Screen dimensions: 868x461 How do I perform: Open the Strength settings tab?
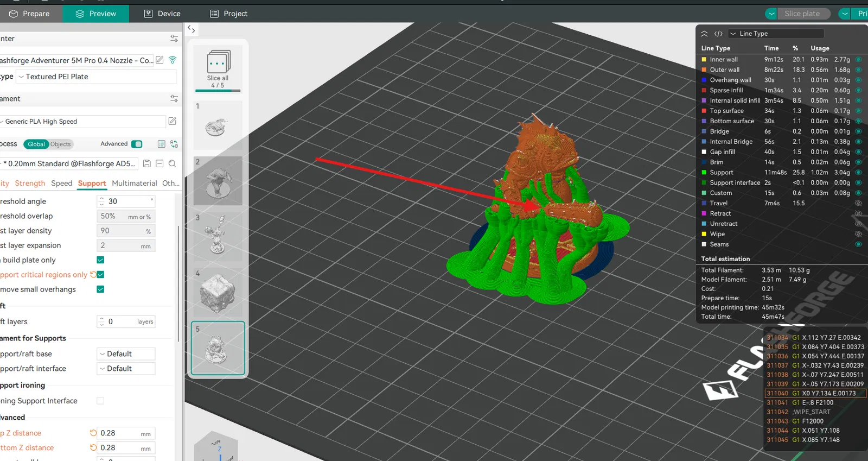click(x=30, y=183)
